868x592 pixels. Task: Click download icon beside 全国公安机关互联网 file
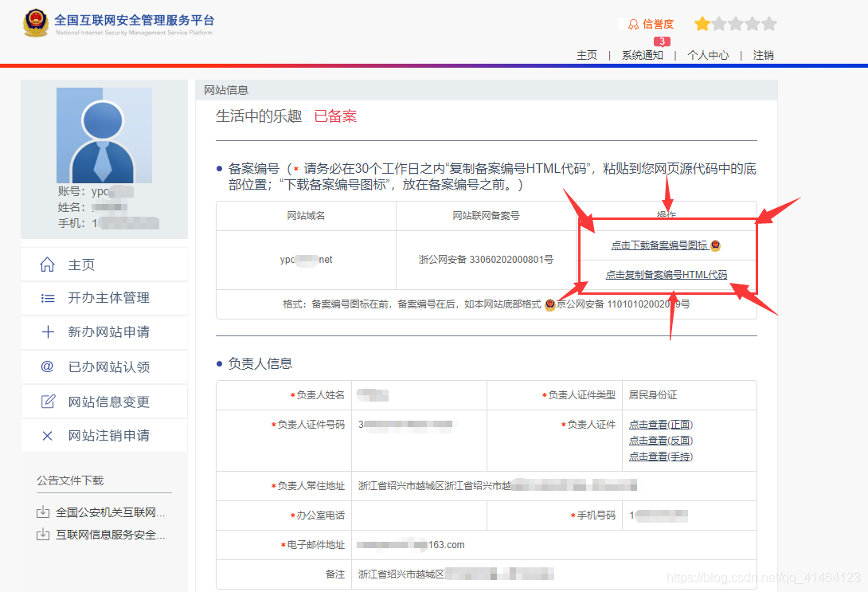point(43,512)
